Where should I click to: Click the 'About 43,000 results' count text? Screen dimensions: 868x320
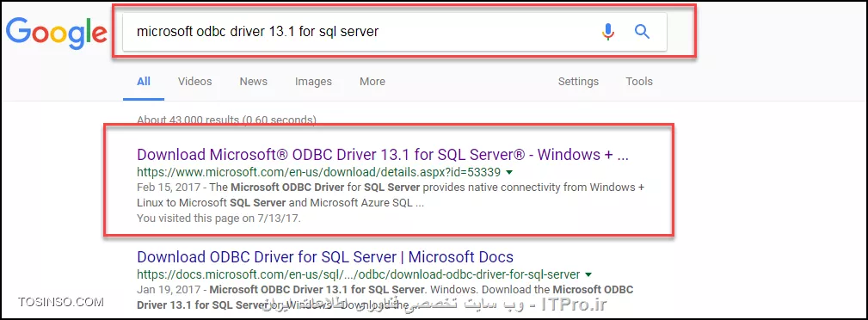227,120
